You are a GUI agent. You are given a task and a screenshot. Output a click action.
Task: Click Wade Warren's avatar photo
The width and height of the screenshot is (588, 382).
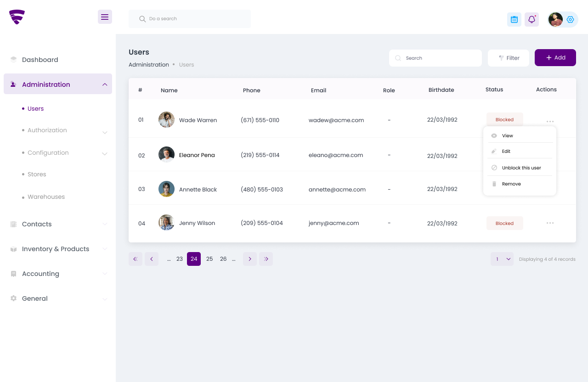pyautogui.click(x=166, y=120)
